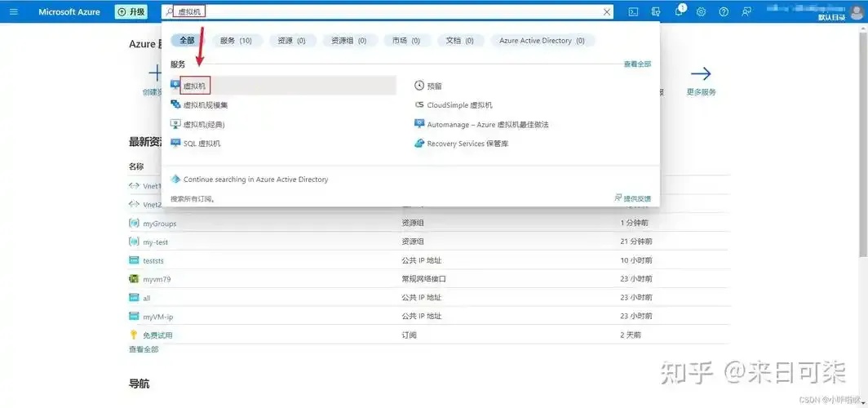Click the SQL 虚拟机 icon
This screenshot has width=868, height=408.
tap(175, 143)
